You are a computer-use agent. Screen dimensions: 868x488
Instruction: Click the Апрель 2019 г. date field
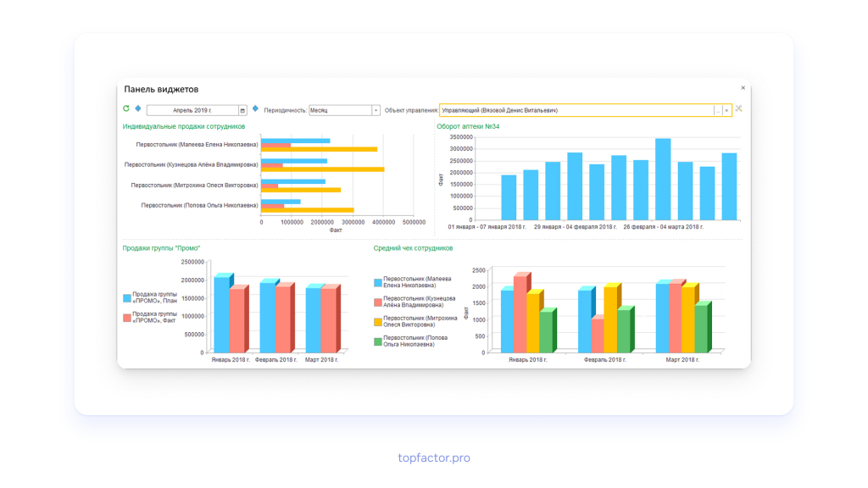click(x=192, y=111)
